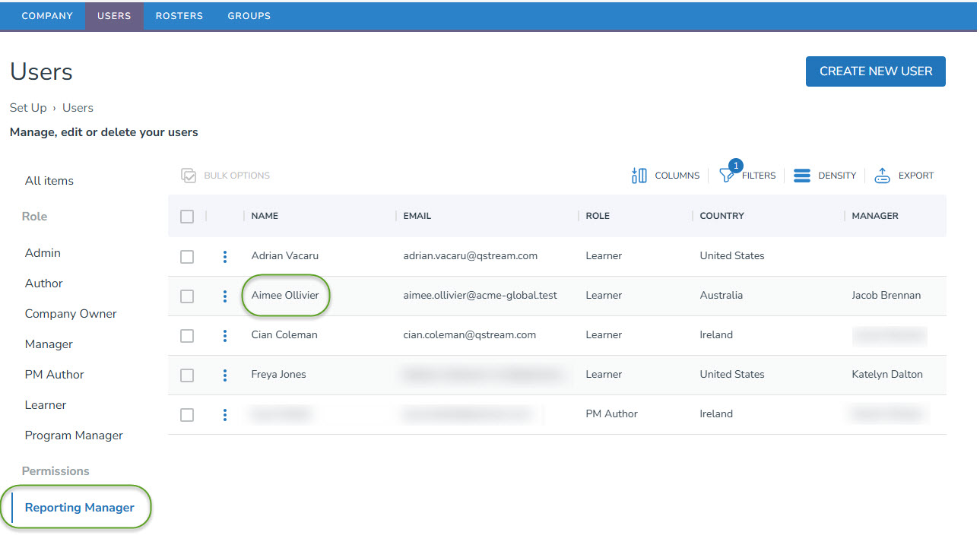
Task: Check the box for the PM Author row
Action: pos(187,415)
